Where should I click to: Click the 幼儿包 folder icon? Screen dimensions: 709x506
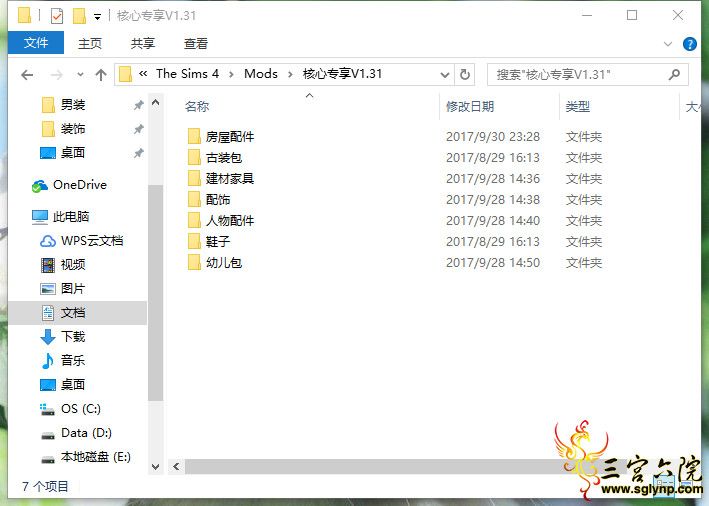pos(194,262)
